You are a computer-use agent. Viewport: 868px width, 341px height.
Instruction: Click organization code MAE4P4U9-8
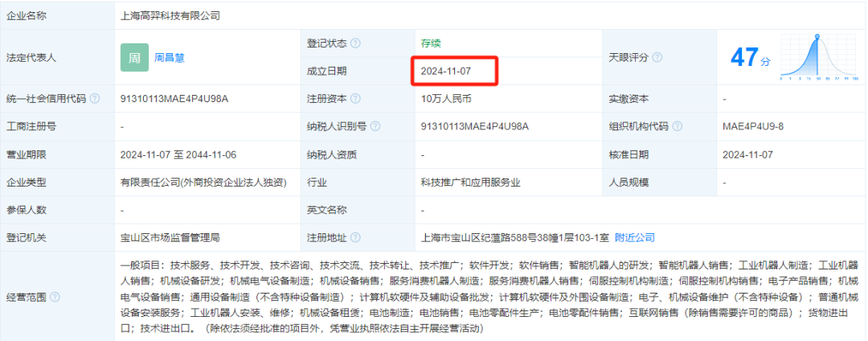(753, 127)
